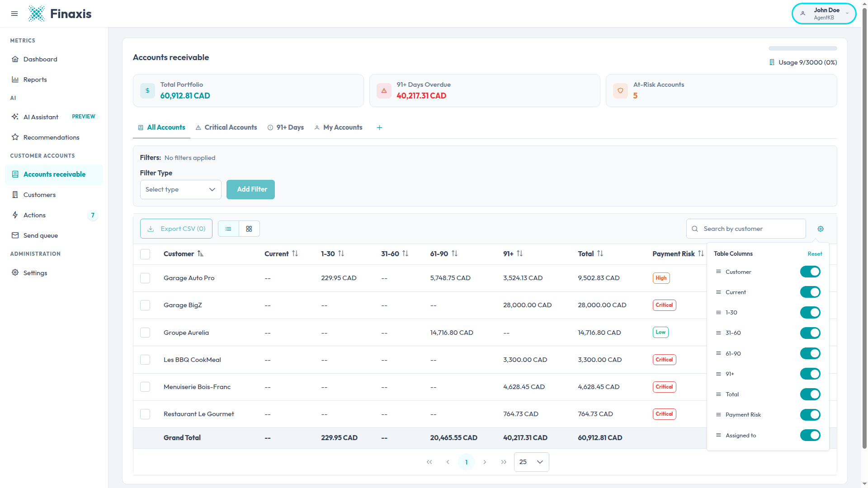Open Settings in the sidebar
Screen dimensions: 868x488
click(54, 273)
